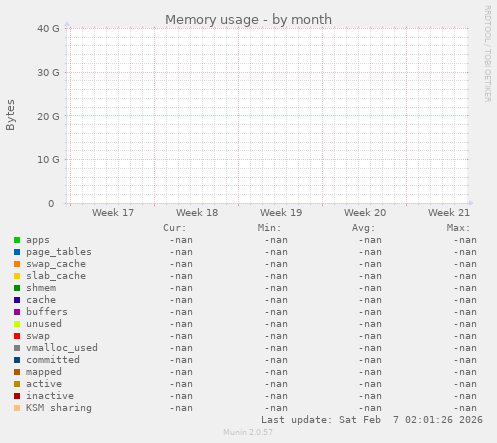497x443 pixels.
Task: Click the 'shmem' legend label
Action: point(41,288)
